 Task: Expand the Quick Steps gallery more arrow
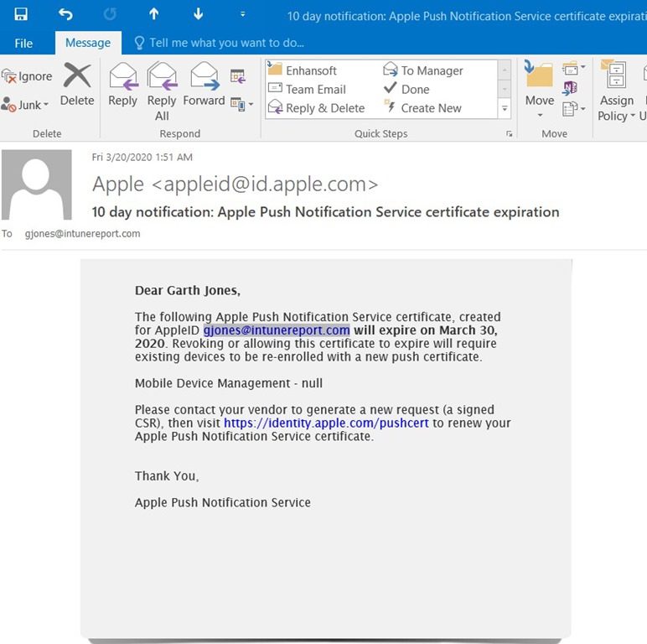pyautogui.click(x=505, y=108)
